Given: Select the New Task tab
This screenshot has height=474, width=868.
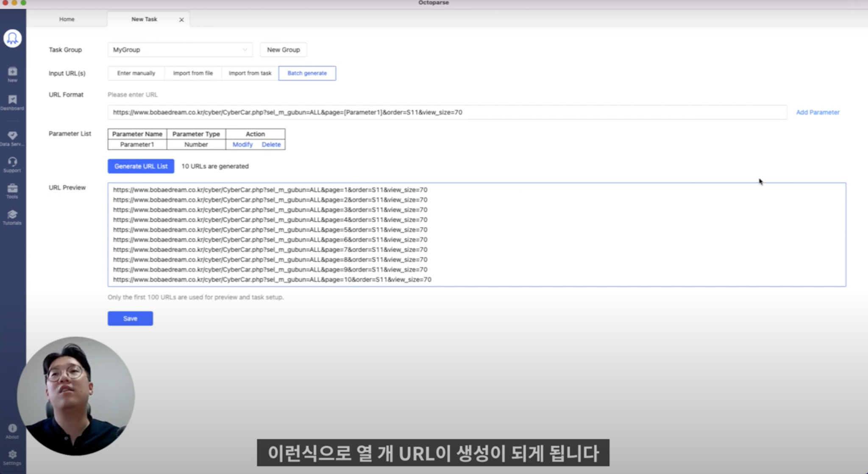Looking at the screenshot, I should coord(144,19).
